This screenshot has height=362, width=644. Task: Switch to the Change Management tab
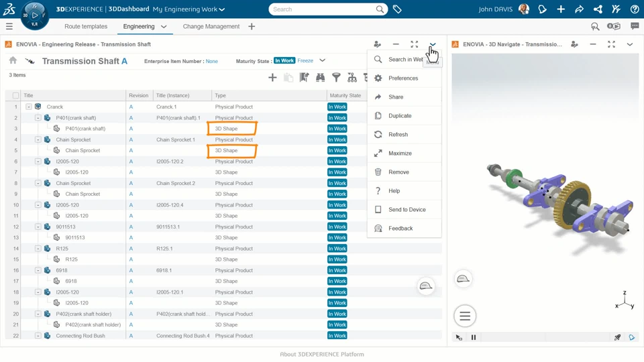click(x=211, y=26)
